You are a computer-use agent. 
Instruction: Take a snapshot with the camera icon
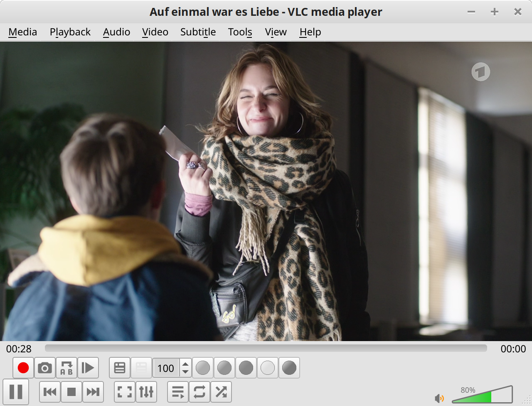45,368
